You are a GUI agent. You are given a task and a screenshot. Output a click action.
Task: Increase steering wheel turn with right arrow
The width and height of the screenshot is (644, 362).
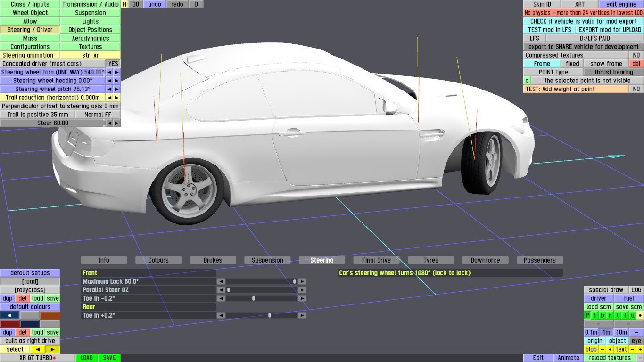pyautogui.click(x=117, y=72)
